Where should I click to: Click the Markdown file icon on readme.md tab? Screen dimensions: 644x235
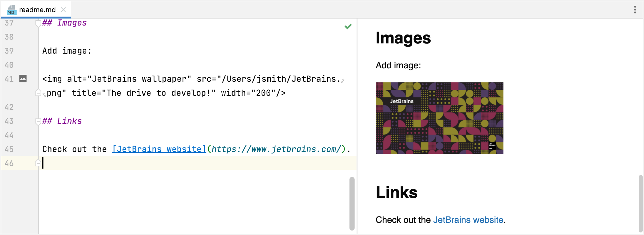coord(11,10)
